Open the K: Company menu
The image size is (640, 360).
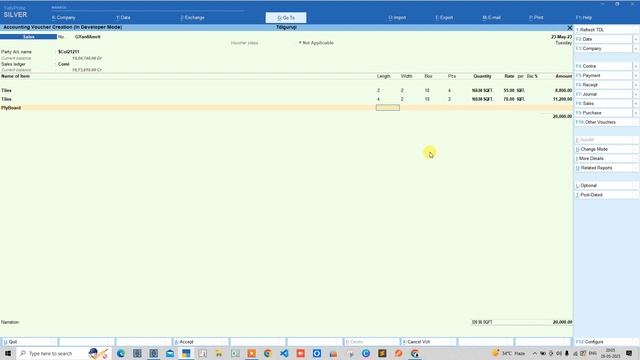pyautogui.click(x=64, y=18)
